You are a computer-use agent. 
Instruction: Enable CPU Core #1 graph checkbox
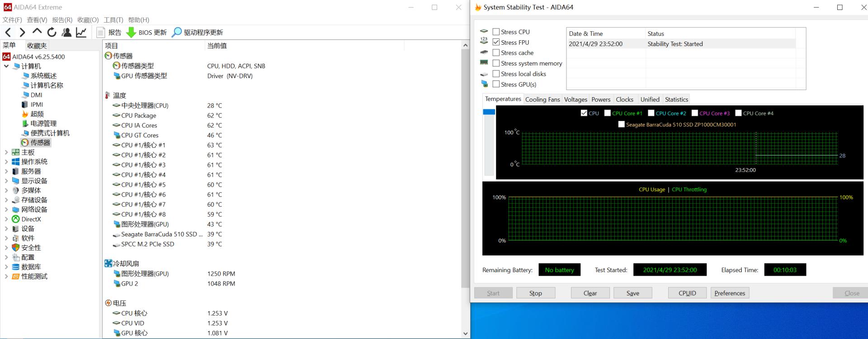click(608, 113)
